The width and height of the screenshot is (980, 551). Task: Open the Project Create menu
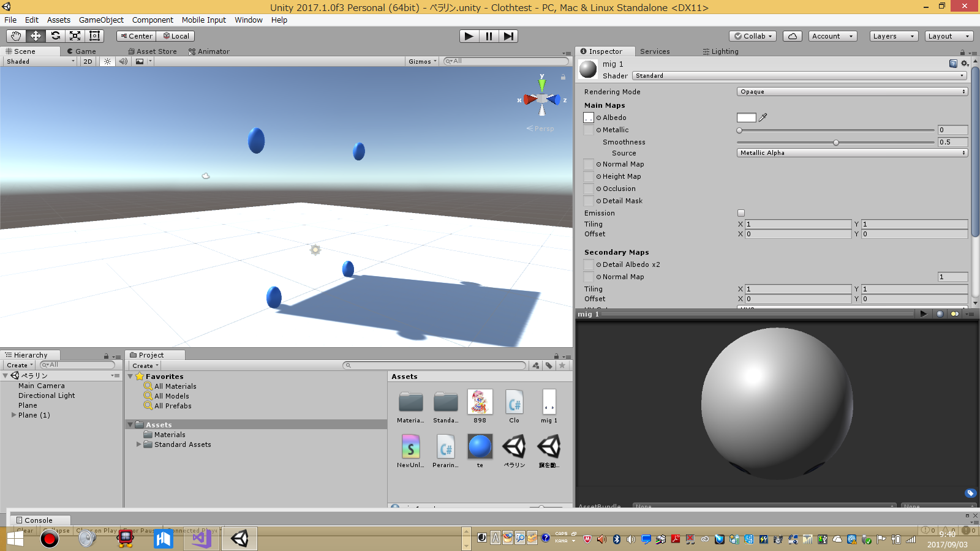[145, 365]
